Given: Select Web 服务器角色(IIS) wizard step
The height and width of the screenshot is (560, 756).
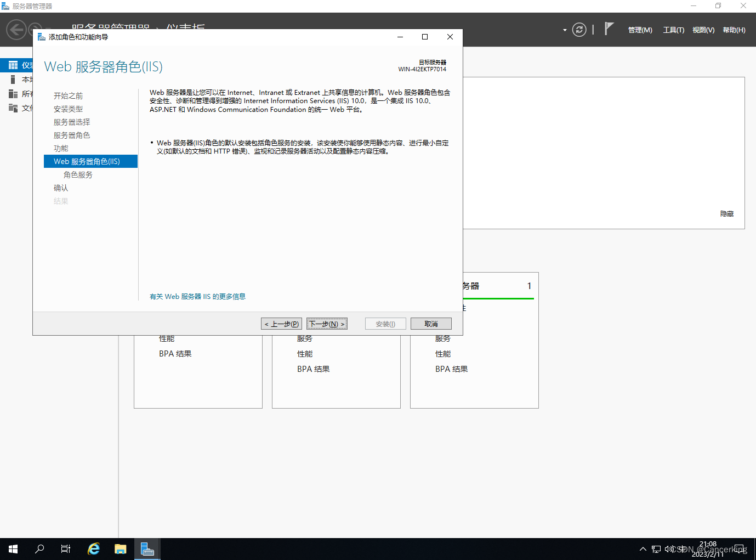Looking at the screenshot, I should coord(90,161).
